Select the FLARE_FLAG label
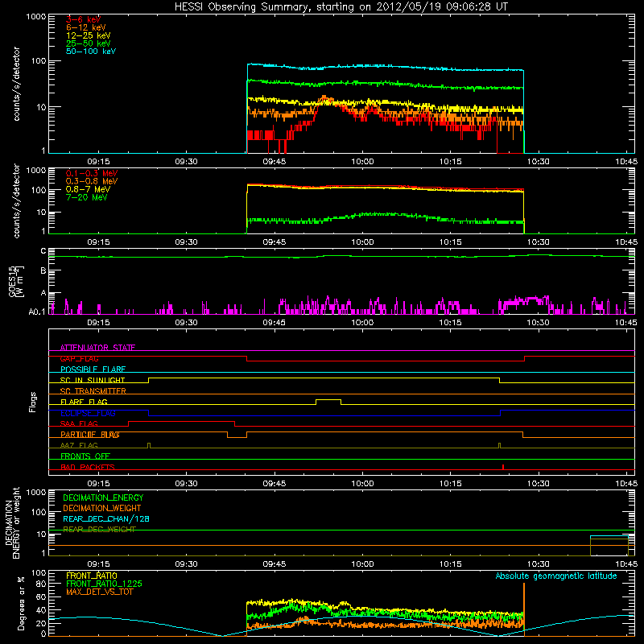The width and height of the screenshot is (644, 644). tap(84, 402)
